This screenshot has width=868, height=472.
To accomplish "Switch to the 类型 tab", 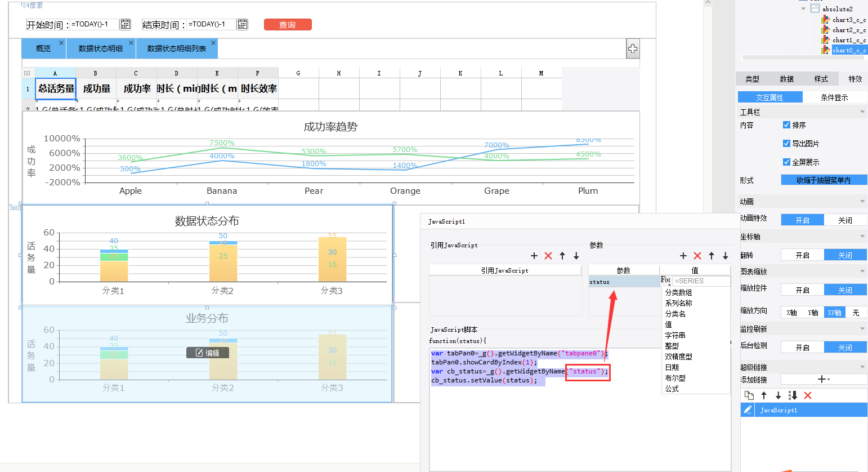I will tap(752, 79).
